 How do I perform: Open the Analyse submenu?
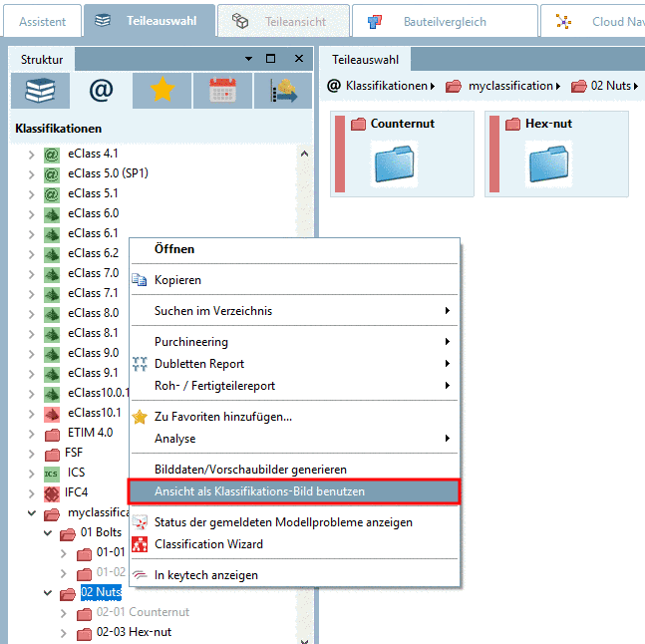pos(294,439)
